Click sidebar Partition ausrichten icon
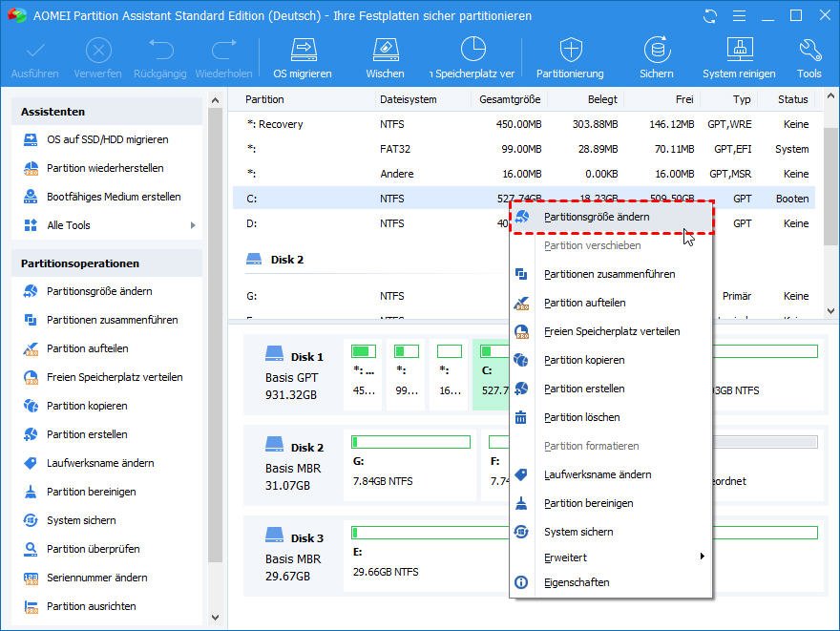The height and width of the screenshot is (631, 840). point(31,606)
